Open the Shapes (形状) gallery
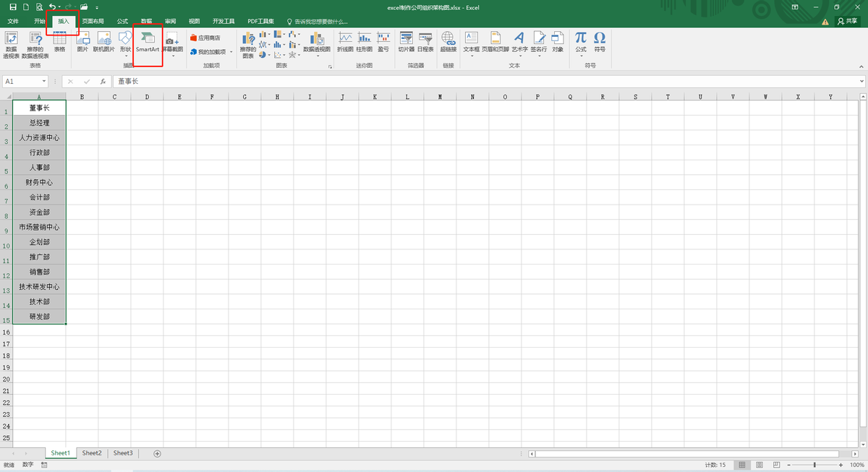This screenshot has width=868, height=472. click(125, 43)
